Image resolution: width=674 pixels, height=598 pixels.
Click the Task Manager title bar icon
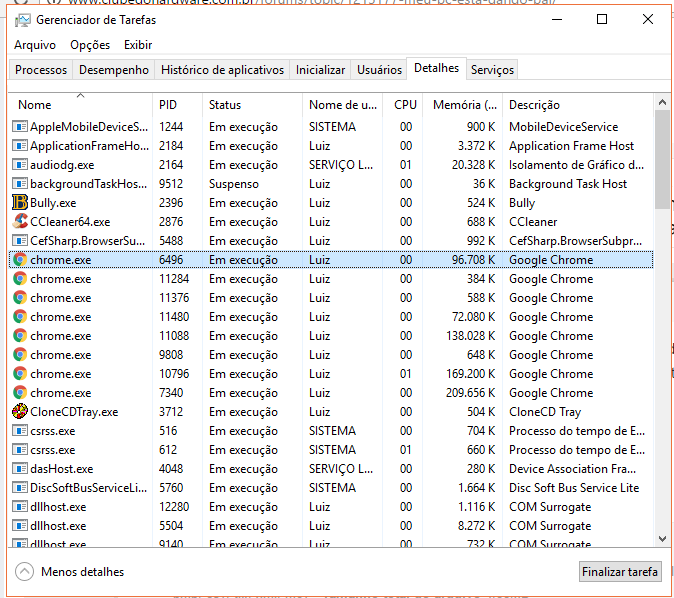(22, 20)
